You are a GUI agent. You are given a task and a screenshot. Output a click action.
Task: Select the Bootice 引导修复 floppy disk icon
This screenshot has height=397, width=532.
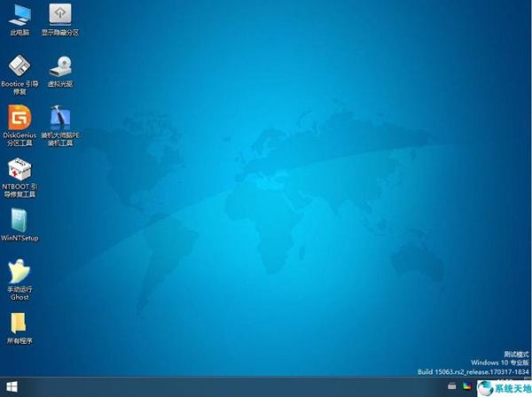point(19,66)
